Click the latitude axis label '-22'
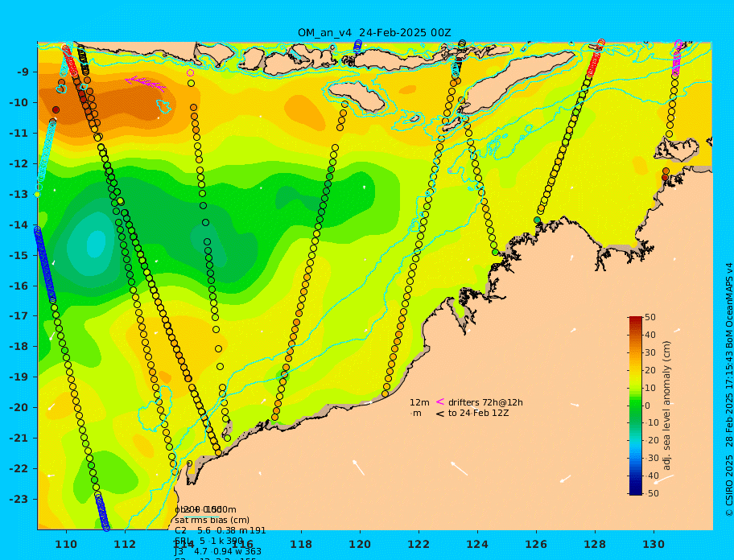 [x=19, y=469]
